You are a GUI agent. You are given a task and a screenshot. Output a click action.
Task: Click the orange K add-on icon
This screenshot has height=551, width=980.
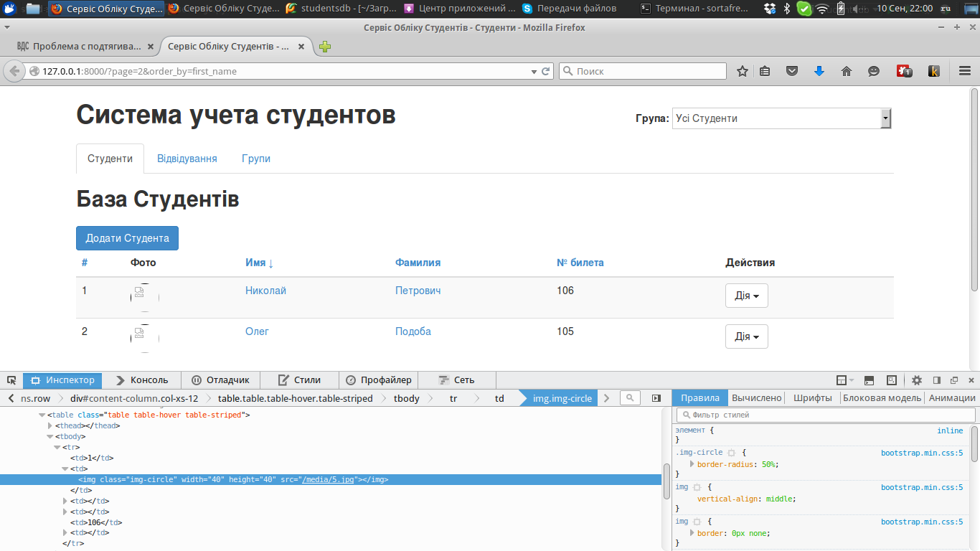tap(934, 71)
